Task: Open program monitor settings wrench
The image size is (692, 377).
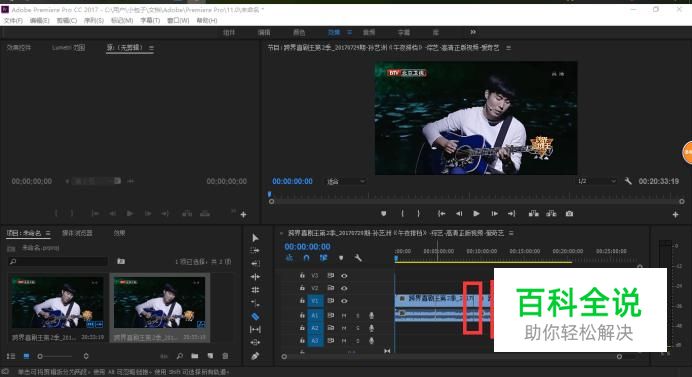Action: coord(628,181)
